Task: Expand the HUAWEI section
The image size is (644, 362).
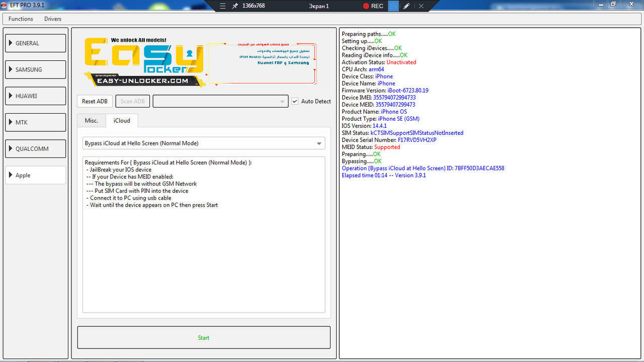Action: (36, 96)
